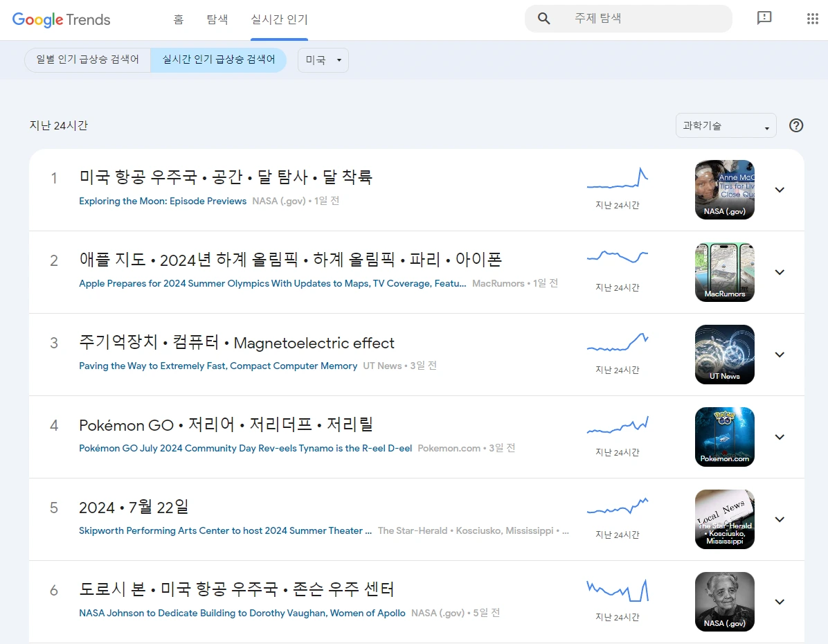
Task: Click the title 미국 항공 우주국 • 공간 • 달 탐사
Action: 226,177
